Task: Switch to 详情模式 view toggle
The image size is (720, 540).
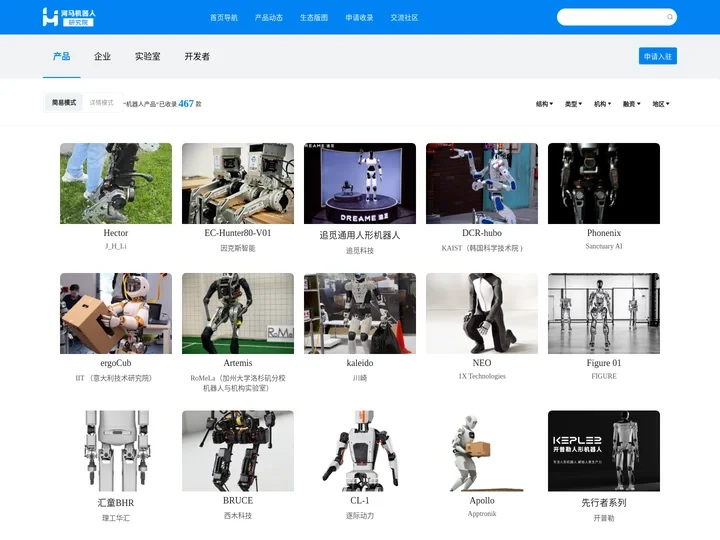Action: pyautogui.click(x=101, y=102)
